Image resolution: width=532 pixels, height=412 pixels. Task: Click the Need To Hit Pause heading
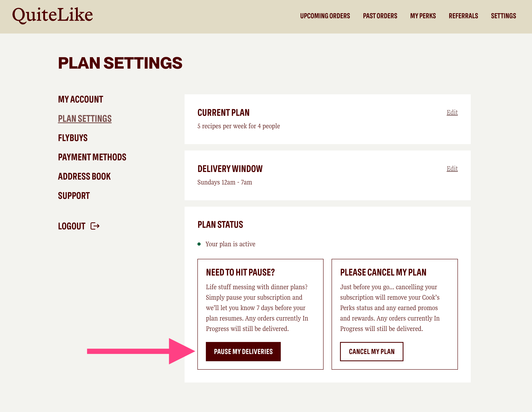point(240,272)
